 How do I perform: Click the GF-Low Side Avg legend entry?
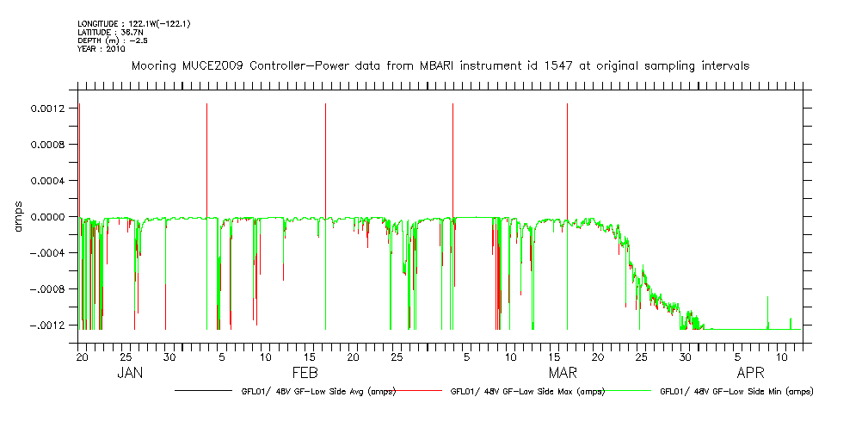click(x=318, y=392)
